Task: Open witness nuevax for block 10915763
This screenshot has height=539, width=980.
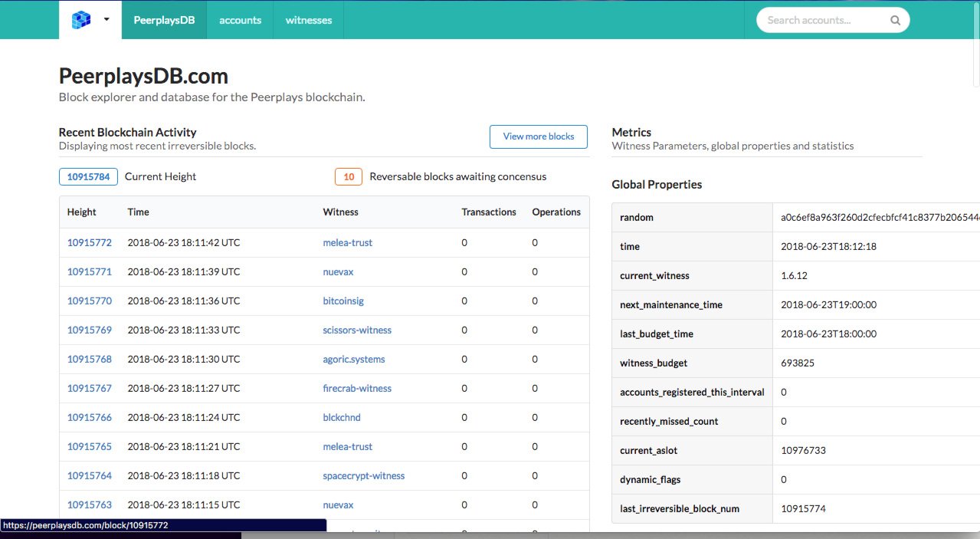Action: click(x=338, y=505)
